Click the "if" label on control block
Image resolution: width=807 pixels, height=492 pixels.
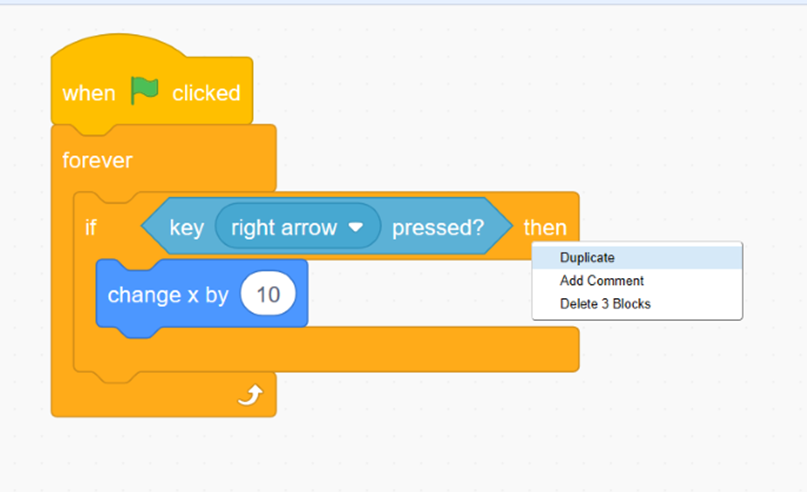pos(91,228)
